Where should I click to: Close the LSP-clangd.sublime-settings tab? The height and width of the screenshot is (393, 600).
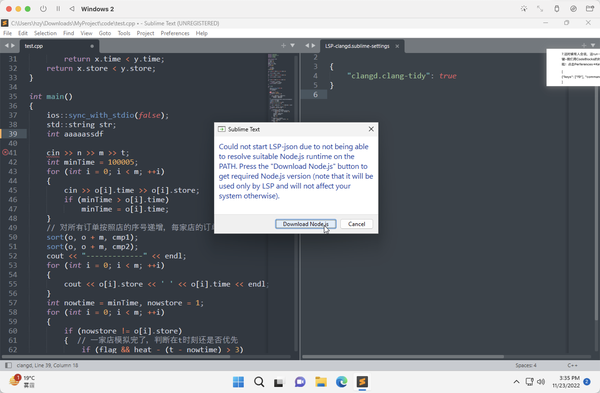[397, 46]
